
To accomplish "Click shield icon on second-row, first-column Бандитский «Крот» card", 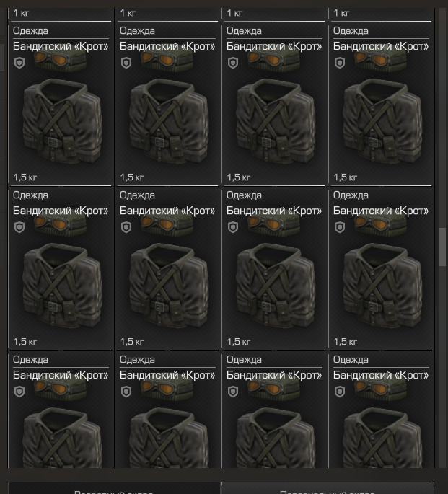I will pyautogui.click(x=19, y=227).
